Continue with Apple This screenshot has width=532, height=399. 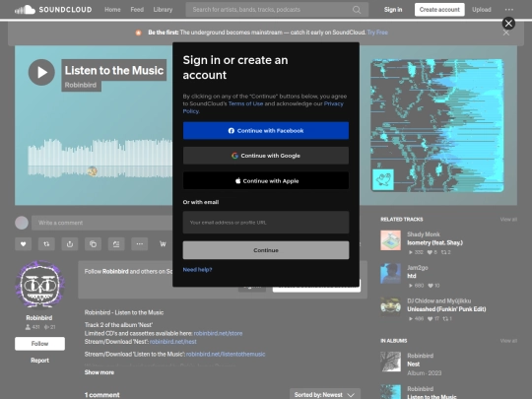pos(266,181)
